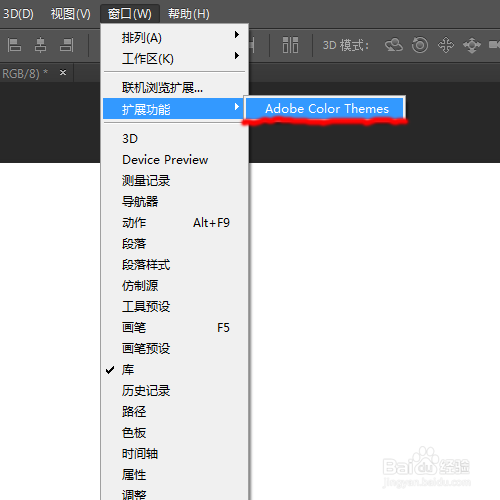Expand the 工作区(K) submenu

tap(175, 59)
